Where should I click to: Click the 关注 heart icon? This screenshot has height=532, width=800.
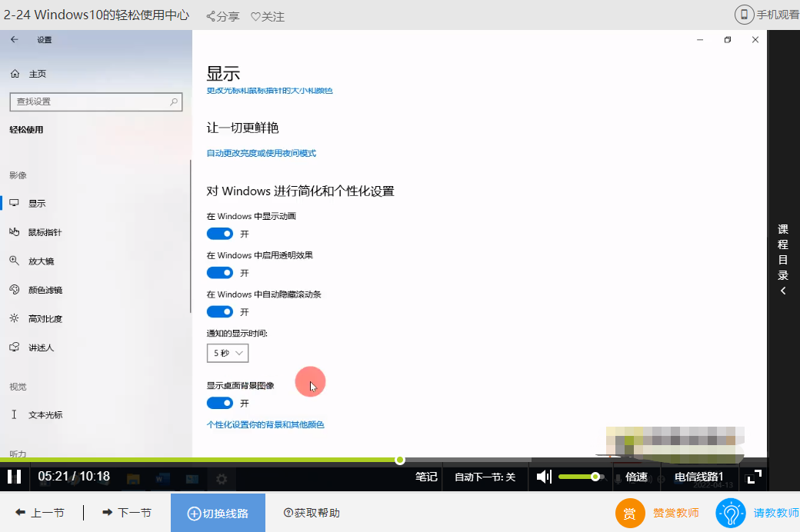[x=255, y=17]
